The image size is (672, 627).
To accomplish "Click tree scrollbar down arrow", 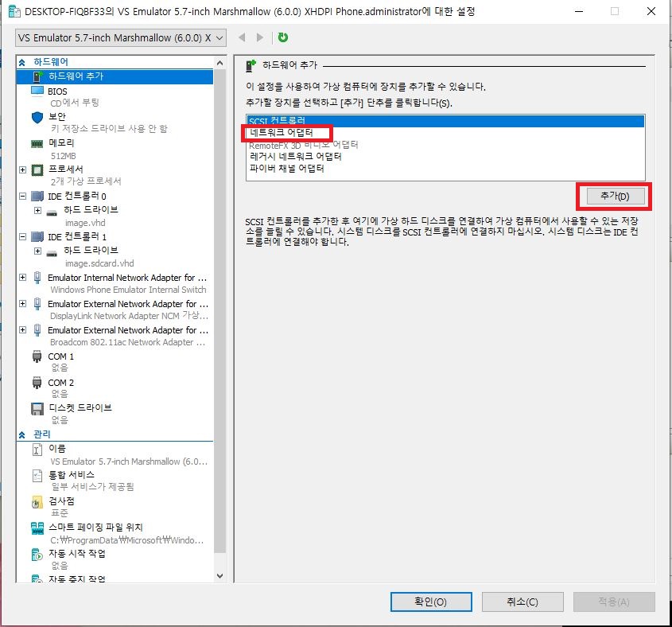I will (219, 576).
